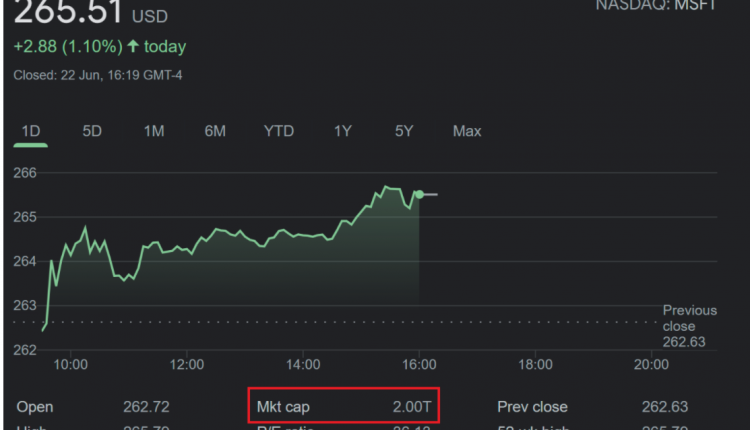Switch to the 5D chart range
This screenshot has width=750, height=430.
92,131
